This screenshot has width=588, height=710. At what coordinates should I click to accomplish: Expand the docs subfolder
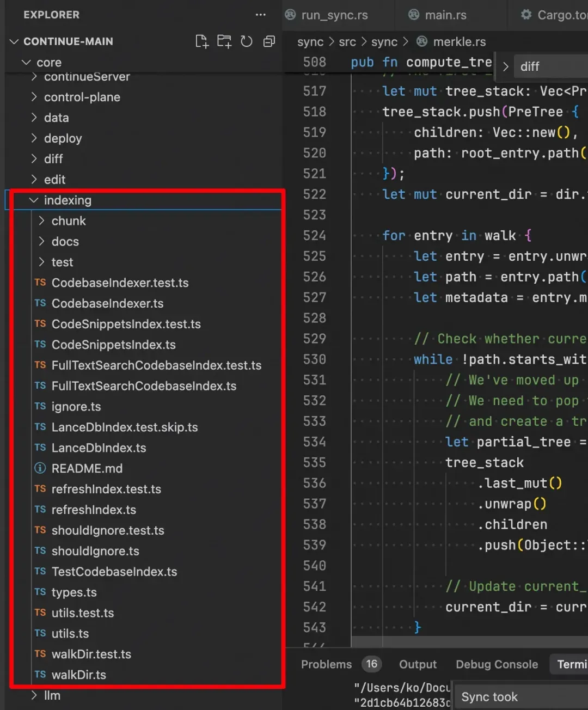click(x=42, y=242)
